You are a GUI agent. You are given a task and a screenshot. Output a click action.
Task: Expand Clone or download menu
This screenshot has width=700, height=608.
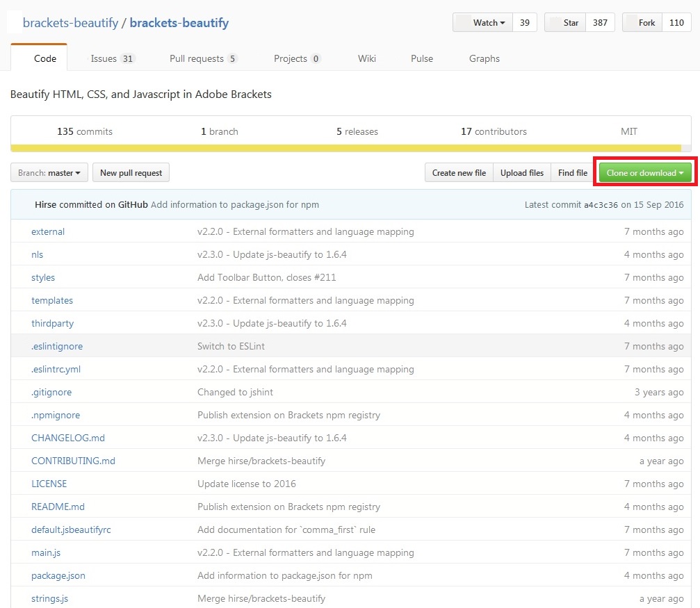(x=645, y=173)
